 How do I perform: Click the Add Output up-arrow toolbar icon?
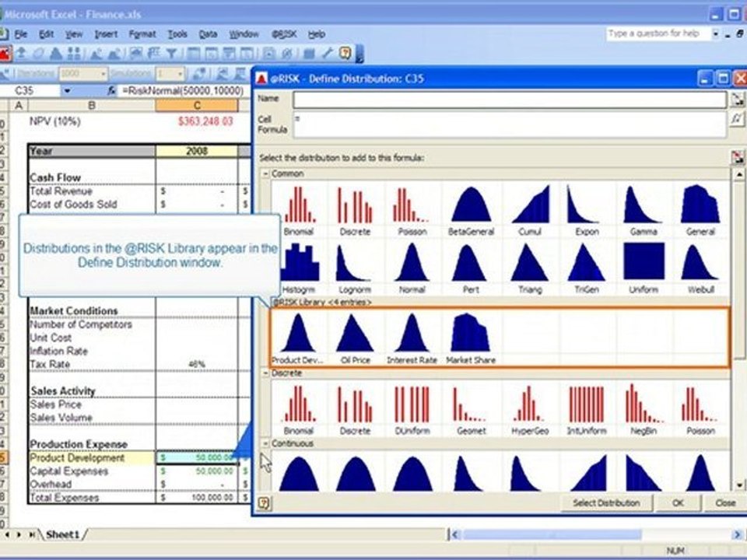[x=20, y=53]
